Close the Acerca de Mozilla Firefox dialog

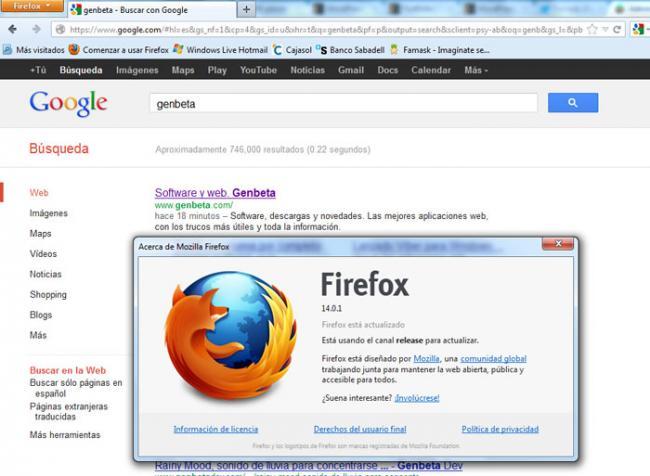[558, 243]
